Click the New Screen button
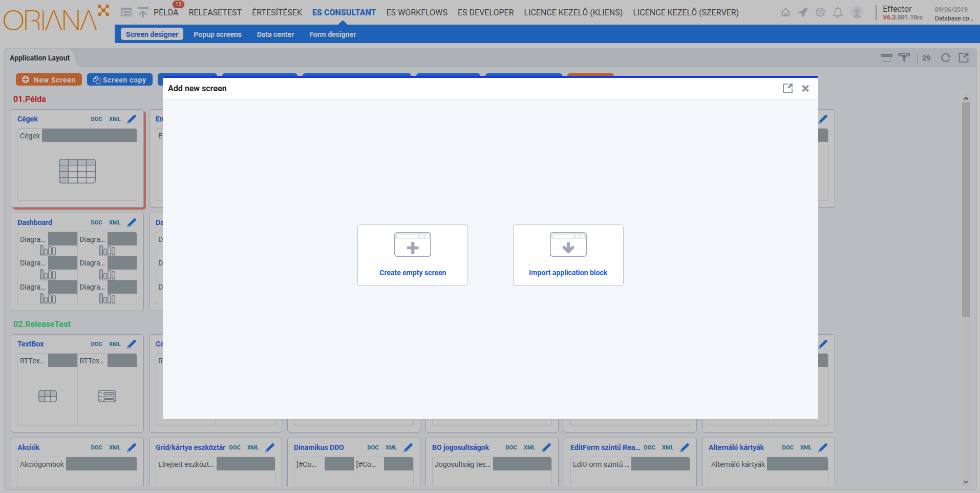980x493 pixels. [49, 80]
